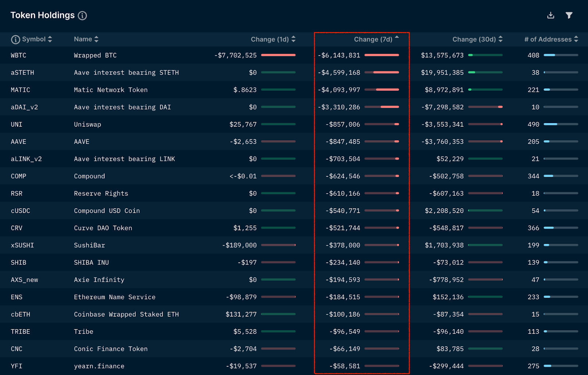The image size is (588, 375).
Task: Click the name Axie Infinity
Action: pos(99,280)
